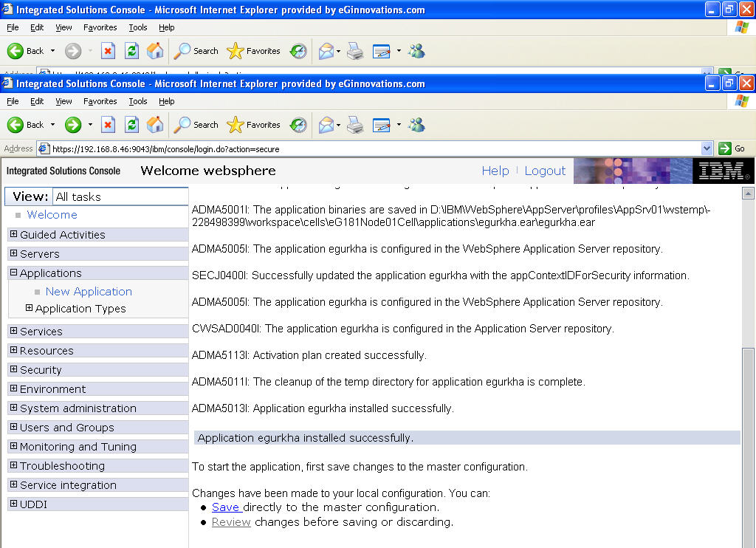Click Refresh icon in background window toolbar
Image resolution: width=756 pixels, height=548 pixels.
coord(131,51)
